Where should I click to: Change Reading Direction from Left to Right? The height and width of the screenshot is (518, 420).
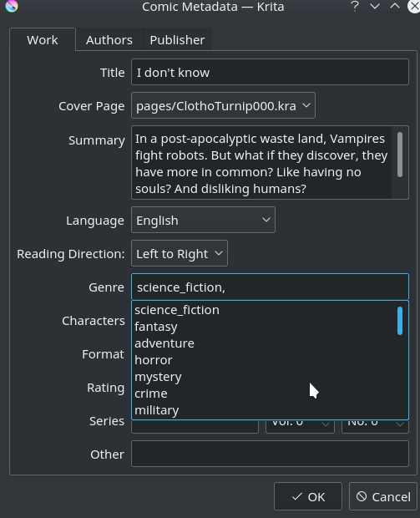(x=180, y=253)
